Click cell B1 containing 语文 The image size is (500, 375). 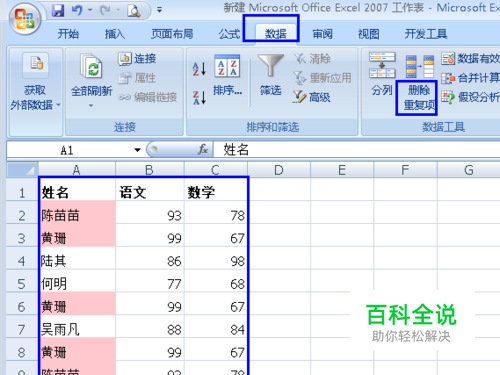pos(150,189)
